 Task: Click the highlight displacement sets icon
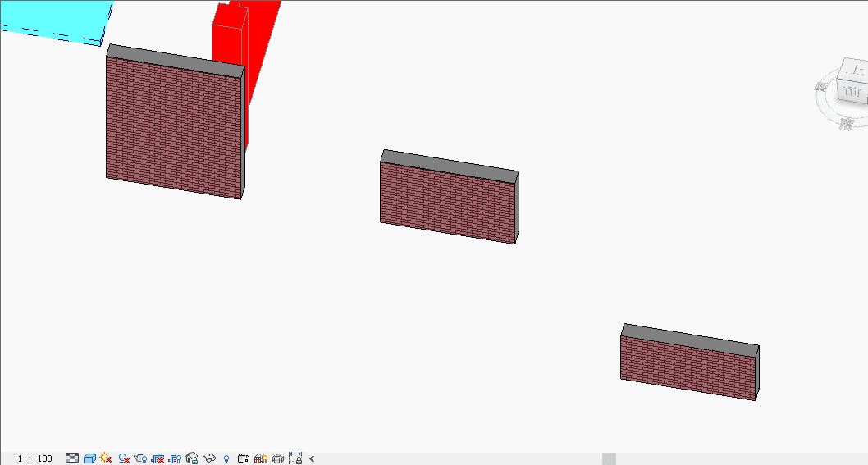click(278, 458)
